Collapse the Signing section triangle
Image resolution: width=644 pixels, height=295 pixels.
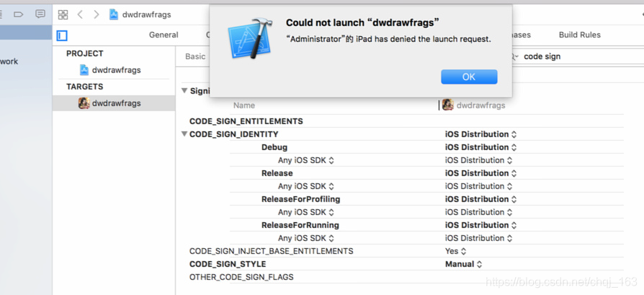(x=184, y=91)
